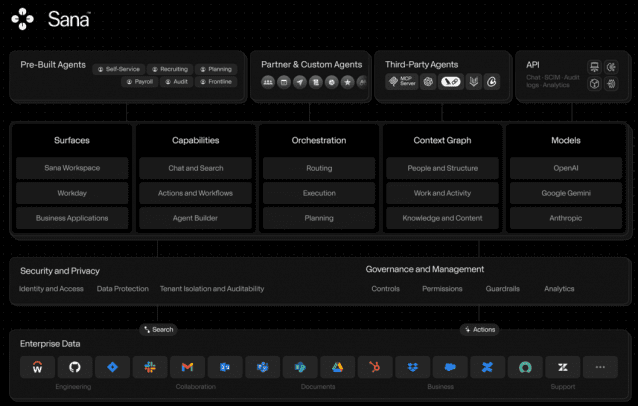Open the Sana Workspace box
The width and height of the screenshot is (638, 406).
point(72,168)
